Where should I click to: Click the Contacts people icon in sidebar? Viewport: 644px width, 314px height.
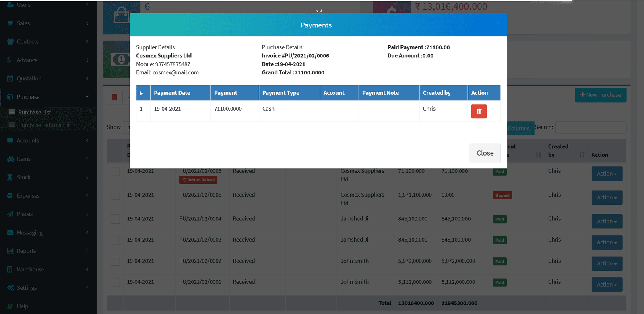(10, 42)
